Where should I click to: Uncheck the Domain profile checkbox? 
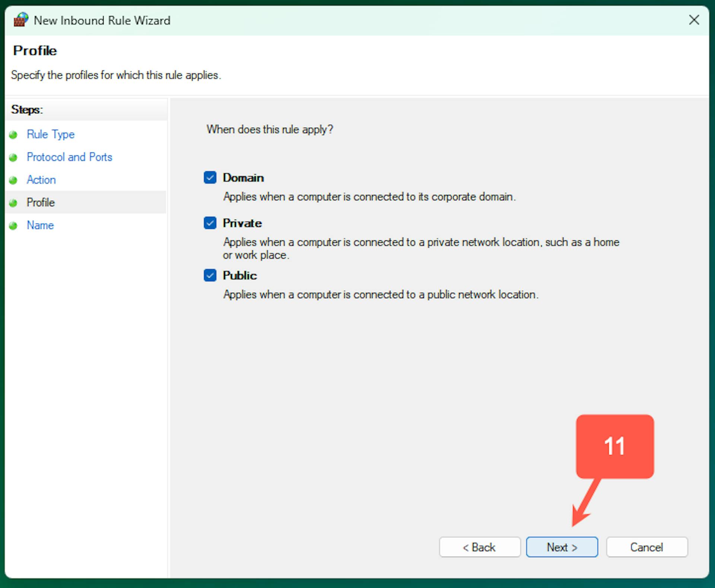(210, 178)
